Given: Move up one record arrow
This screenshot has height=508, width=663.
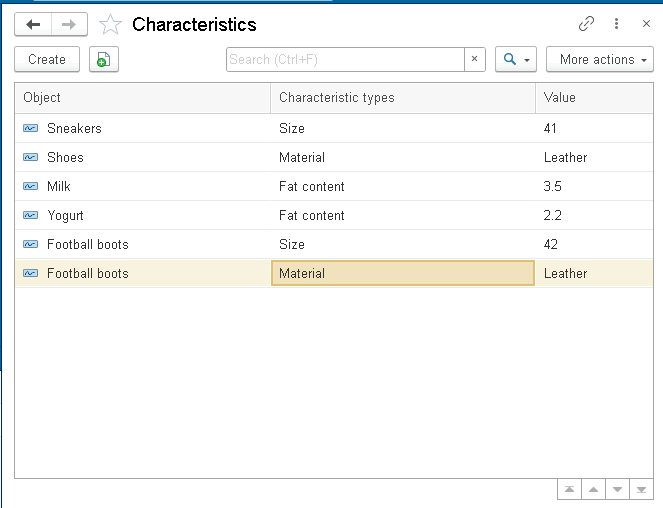Looking at the screenshot, I should [593, 489].
